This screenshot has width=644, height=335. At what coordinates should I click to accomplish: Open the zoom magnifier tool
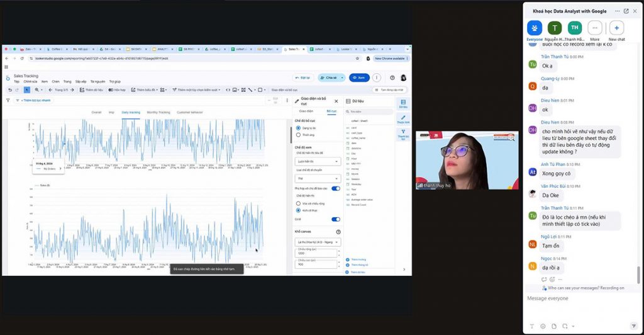[x=37, y=89]
